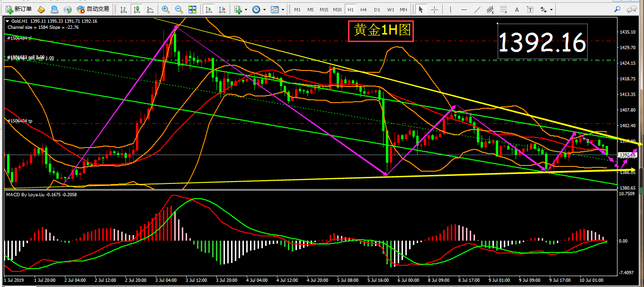This screenshot has width=644, height=287.
Task: Open the MetaQuotes Language Editor book icon
Action: point(41,9)
